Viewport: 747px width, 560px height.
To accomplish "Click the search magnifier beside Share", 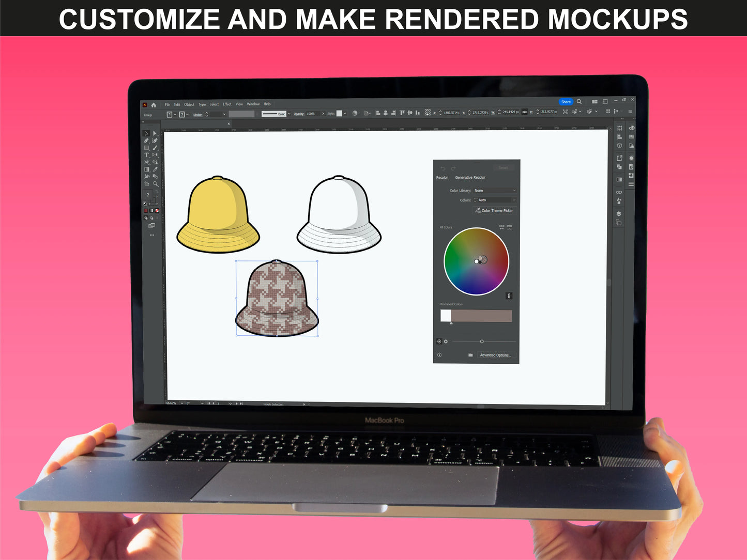I will pos(580,102).
